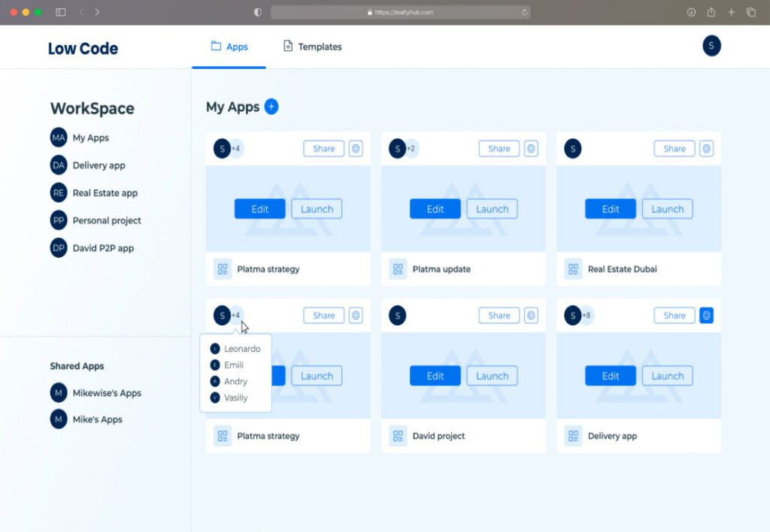This screenshot has height=532, width=770.
Task: Click the Safari sidebar toggle icon
Action: point(60,12)
